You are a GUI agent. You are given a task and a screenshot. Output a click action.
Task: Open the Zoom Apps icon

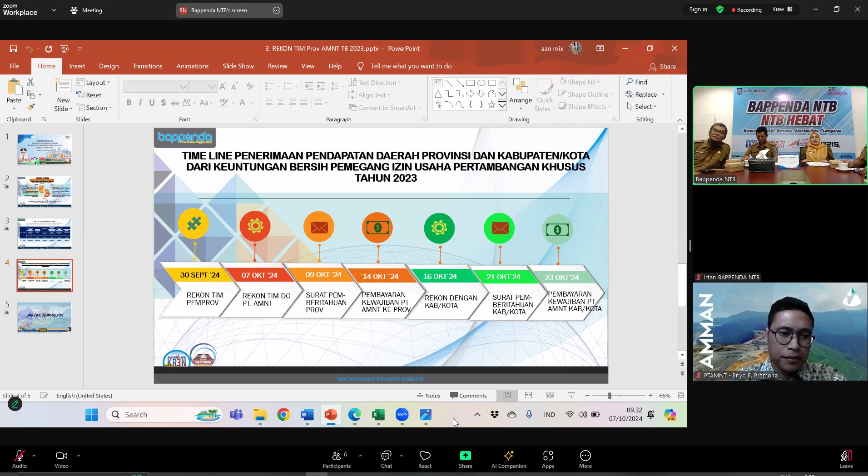click(548, 459)
